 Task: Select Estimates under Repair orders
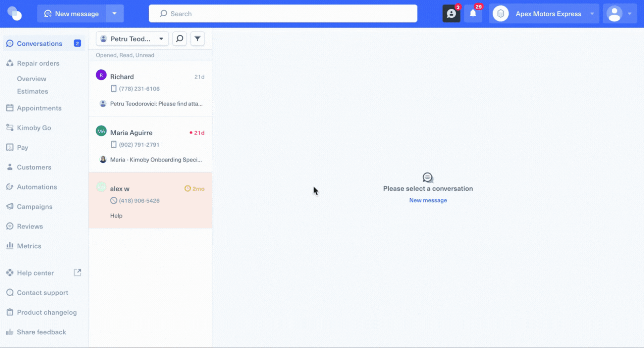click(33, 91)
